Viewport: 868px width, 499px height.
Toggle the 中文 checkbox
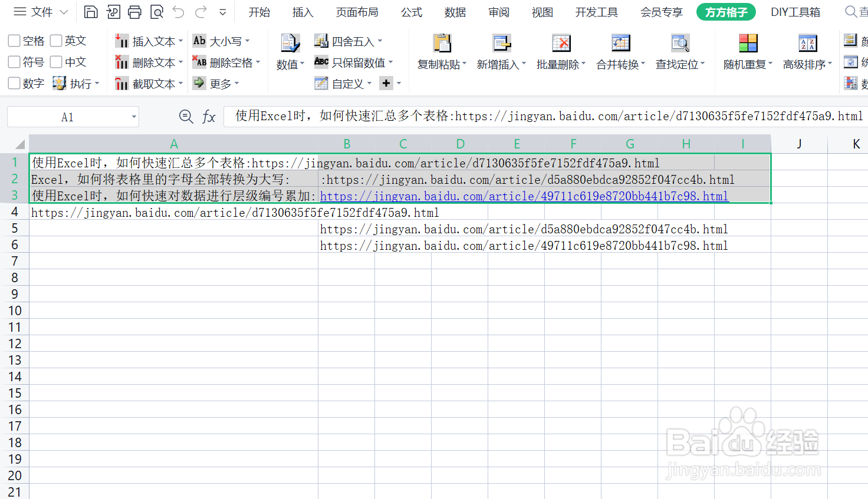[56, 62]
